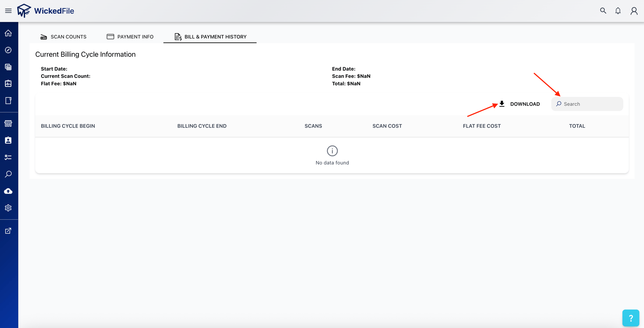Sort by Scan Cost column header
Viewport: 644px width, 328px height.
[x=387, y=126]
